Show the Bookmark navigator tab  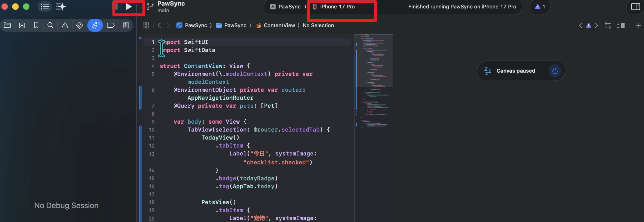pyautogui.click(x=36, y=25)
